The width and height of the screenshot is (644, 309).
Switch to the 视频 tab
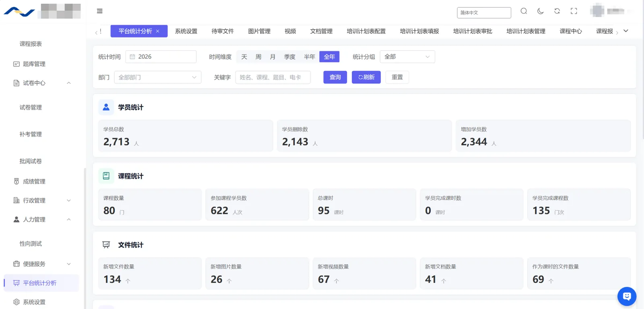coord(290,31)
